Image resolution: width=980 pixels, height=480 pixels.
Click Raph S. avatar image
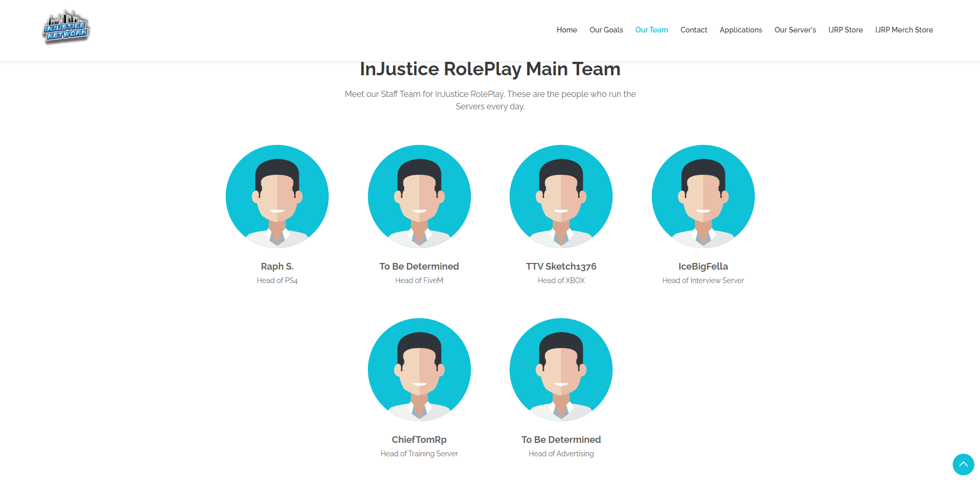(x=277, y=196)
